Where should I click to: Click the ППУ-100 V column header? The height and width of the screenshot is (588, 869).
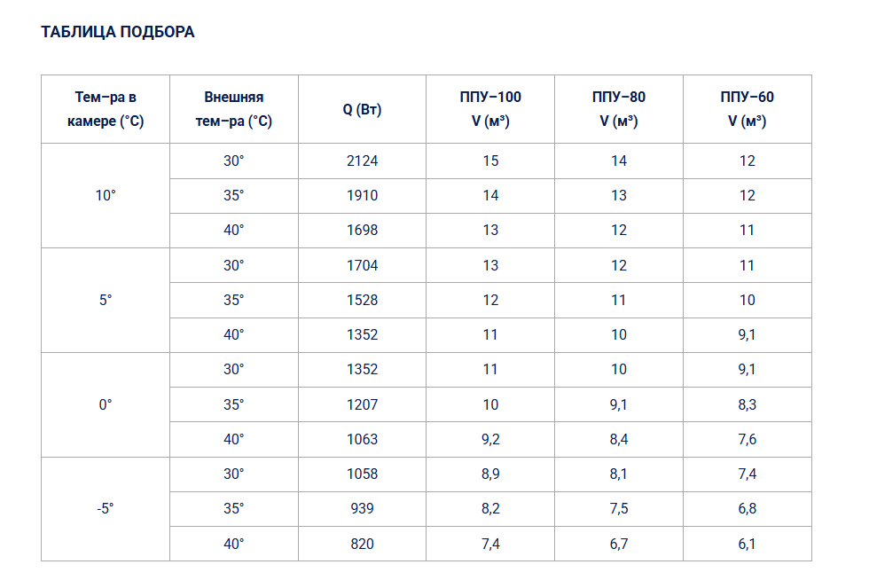pos(490,109)
